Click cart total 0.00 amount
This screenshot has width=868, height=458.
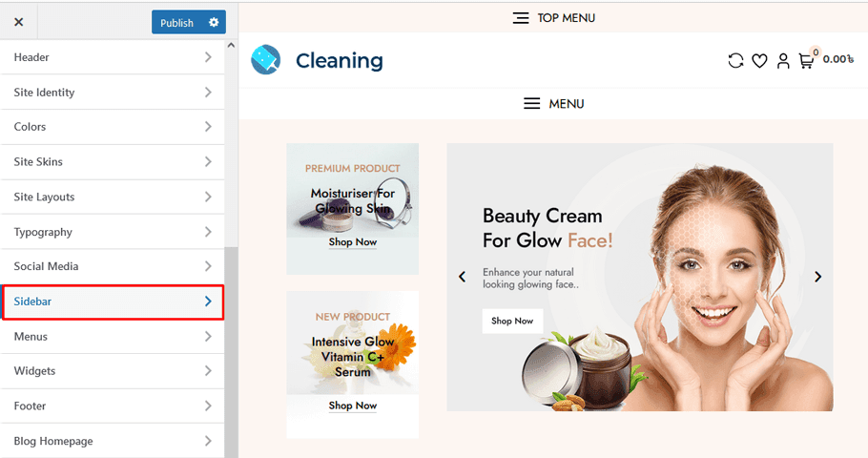pos(838,59)
